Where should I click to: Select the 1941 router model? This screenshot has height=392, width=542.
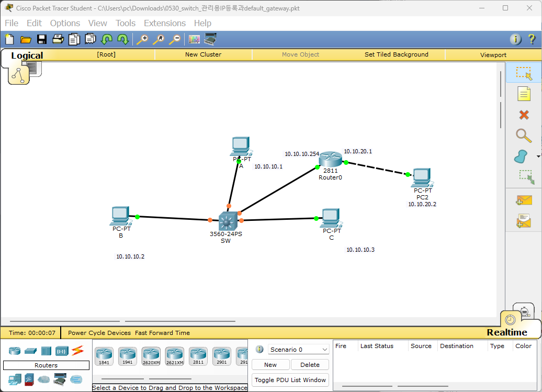click(128, 356)
